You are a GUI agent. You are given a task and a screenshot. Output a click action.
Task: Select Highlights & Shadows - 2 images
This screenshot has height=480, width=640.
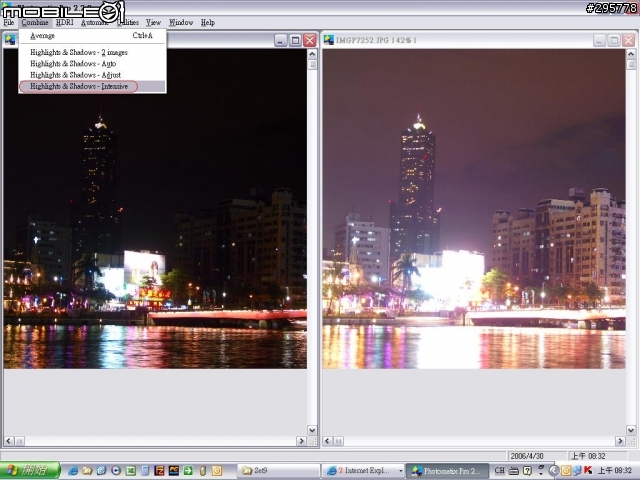pyautogui.click(x=92, y=52)
